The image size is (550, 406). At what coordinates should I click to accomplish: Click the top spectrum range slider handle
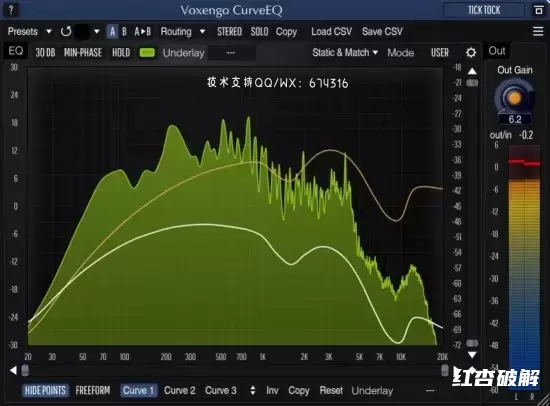(x=472, y=83)
